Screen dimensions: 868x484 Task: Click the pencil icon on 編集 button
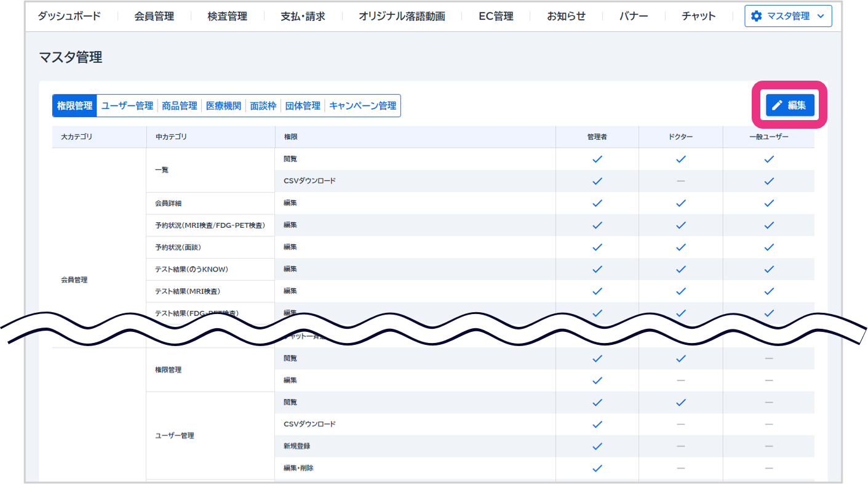tap(777, 105)
